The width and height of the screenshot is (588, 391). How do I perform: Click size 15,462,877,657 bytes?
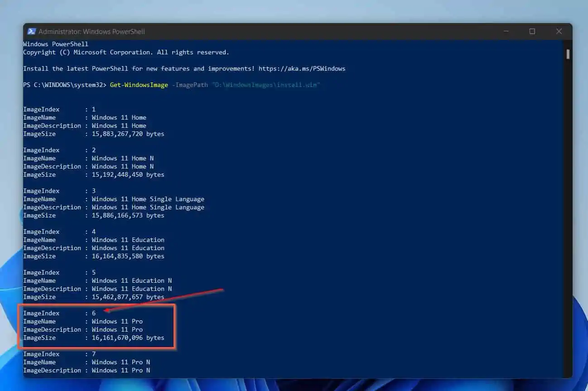(x=128, y=297)
